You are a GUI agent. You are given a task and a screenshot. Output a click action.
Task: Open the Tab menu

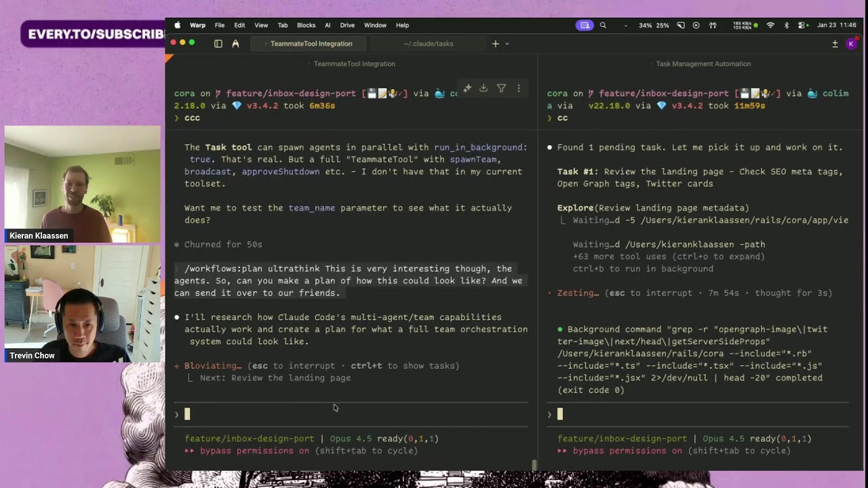[283, 25]
